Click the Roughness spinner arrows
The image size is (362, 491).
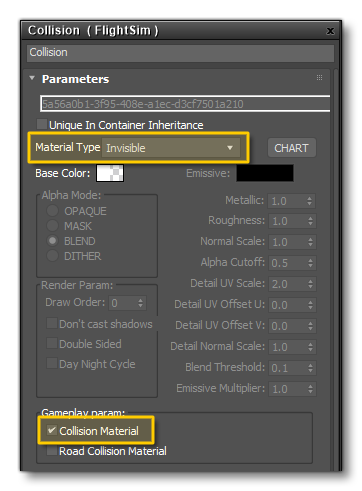pyautogui.click(x=310, y=221)
